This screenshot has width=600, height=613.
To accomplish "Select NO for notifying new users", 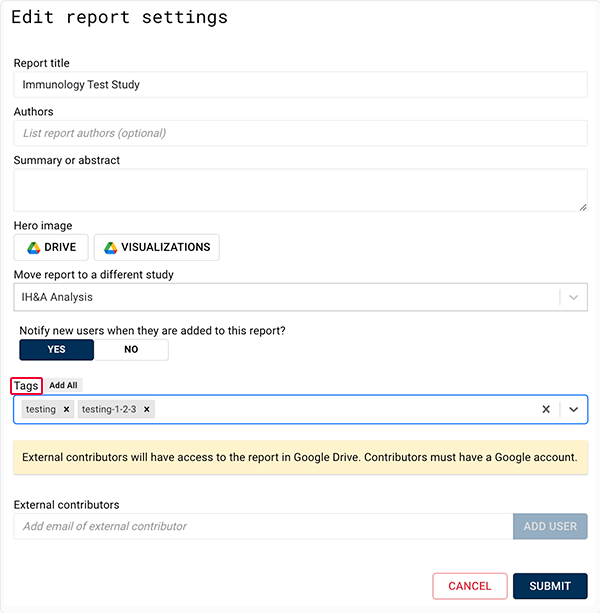I will pos(131,349).
